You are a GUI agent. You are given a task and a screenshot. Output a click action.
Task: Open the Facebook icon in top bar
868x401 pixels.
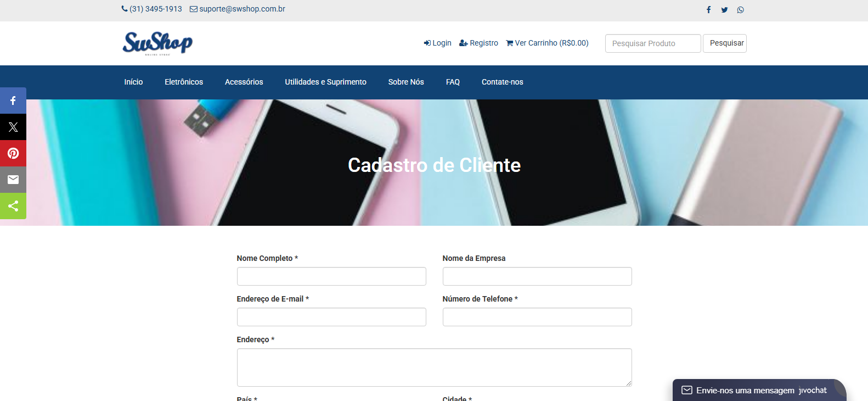tap(708, 10)
